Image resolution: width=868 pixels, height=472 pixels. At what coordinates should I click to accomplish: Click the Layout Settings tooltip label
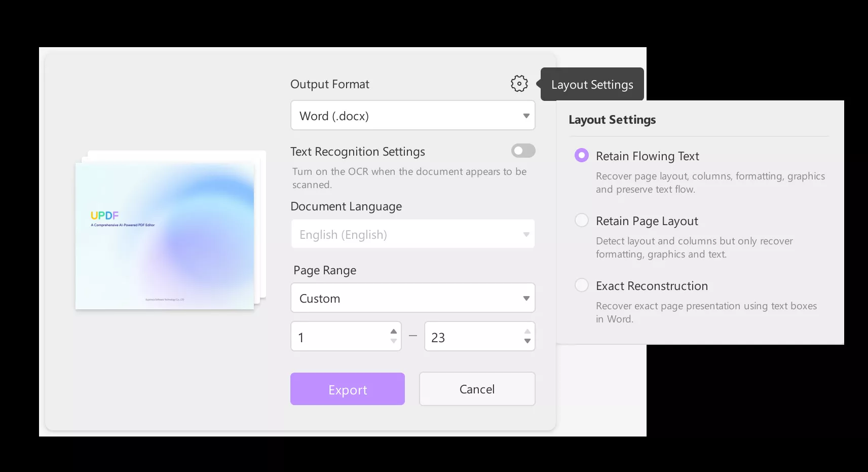click(x=591, y=84)
